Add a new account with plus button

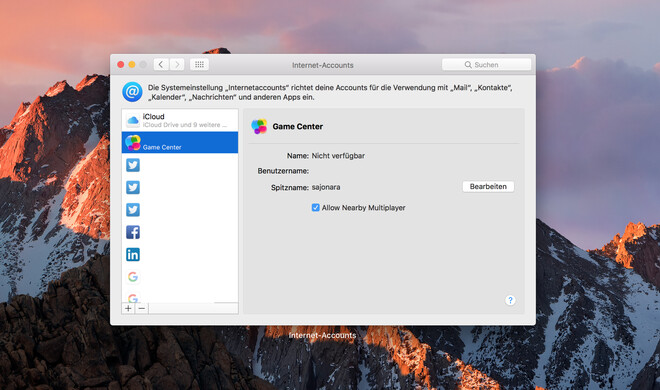point(128,308)
